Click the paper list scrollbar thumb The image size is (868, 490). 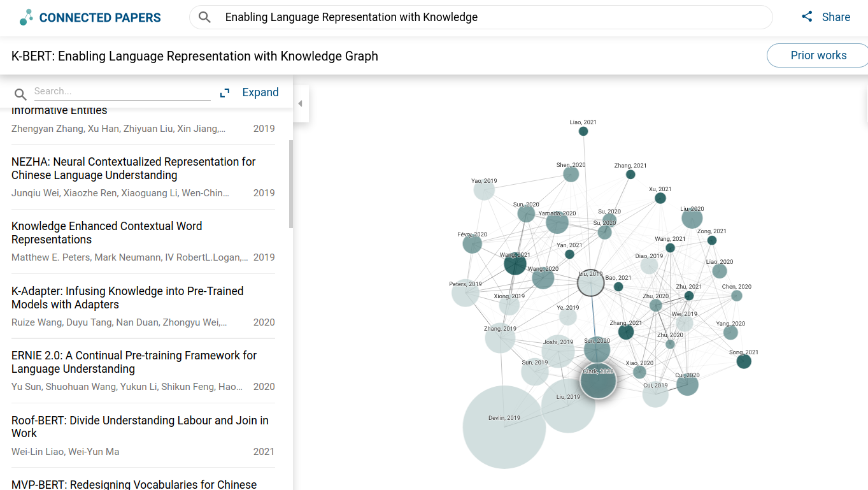click(x=291, y=184)
